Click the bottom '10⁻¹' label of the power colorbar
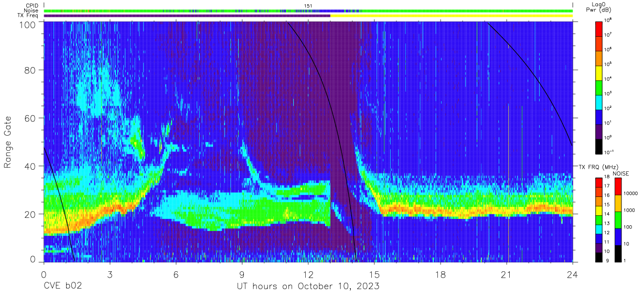 click(610, 152)
